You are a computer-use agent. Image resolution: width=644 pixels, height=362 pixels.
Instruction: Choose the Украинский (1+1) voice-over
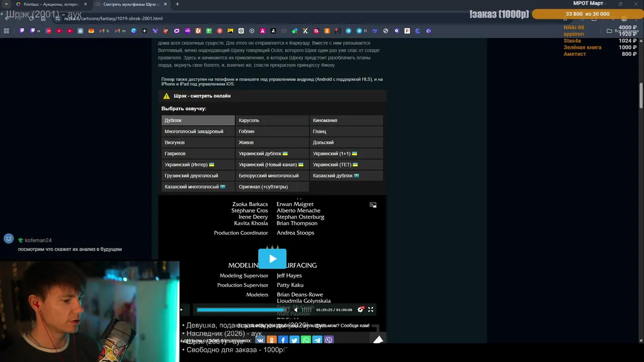346,154
